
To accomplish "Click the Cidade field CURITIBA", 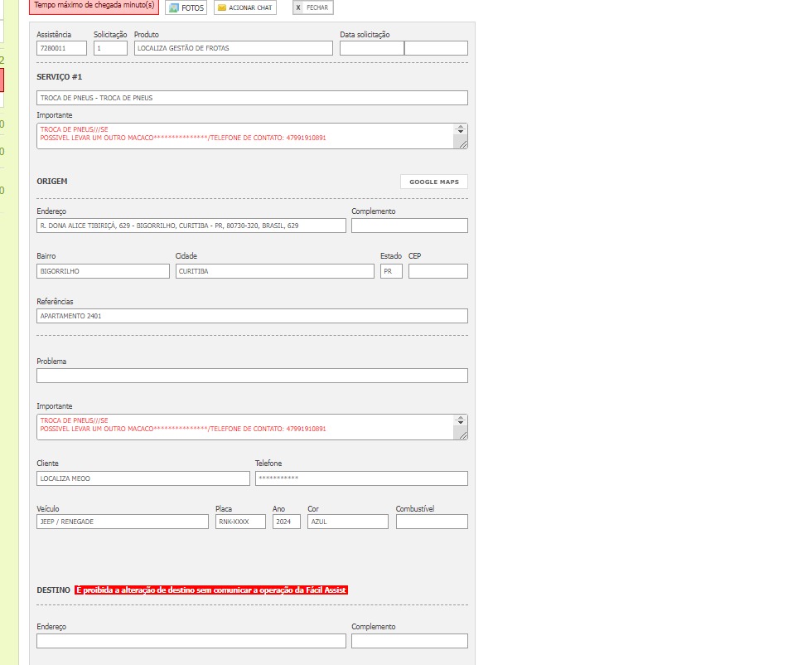I will coord(275,271).
